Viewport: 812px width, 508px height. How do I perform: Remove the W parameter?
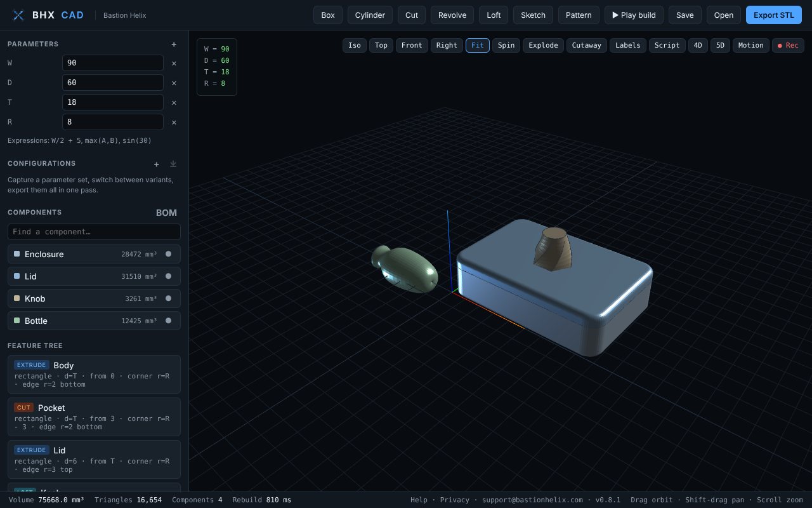pyautogui.click(x=174, y=63)
